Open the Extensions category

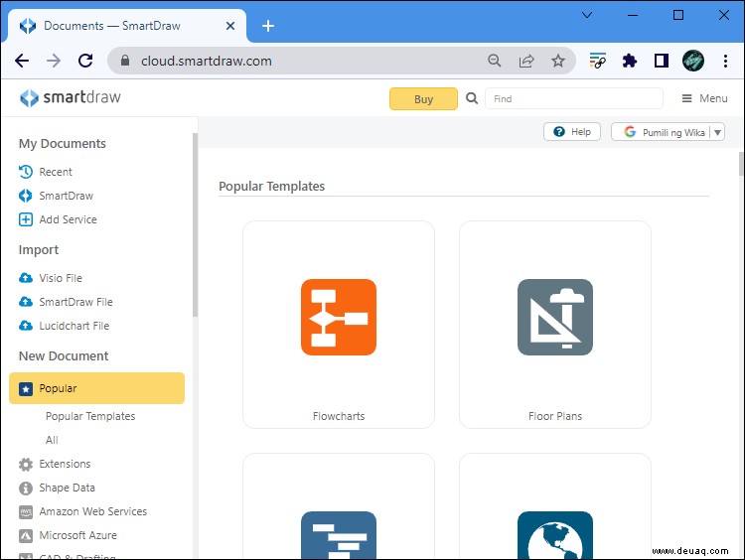tap(55, 464)
